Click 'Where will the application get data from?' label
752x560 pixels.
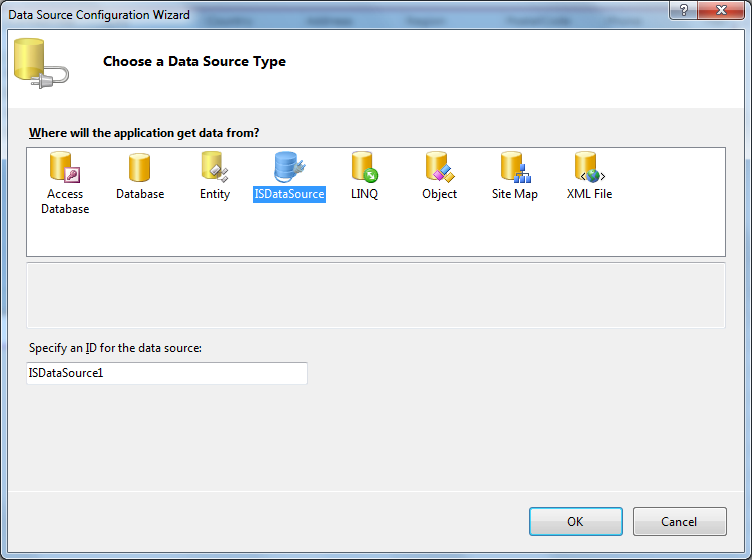(144, 133)
